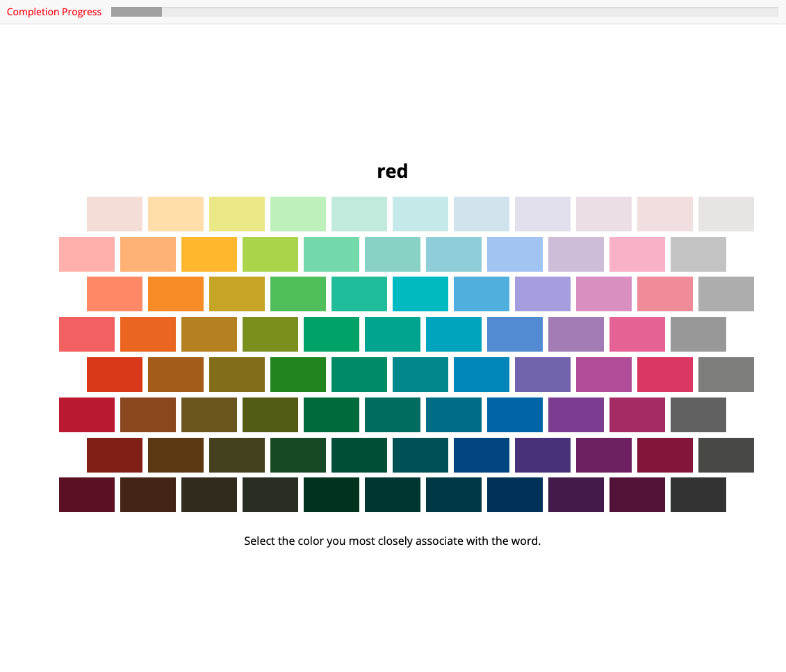Screen dimensions: 786x672
Task: Pick the orchid pink swatch
Action: tap(604, 294)
